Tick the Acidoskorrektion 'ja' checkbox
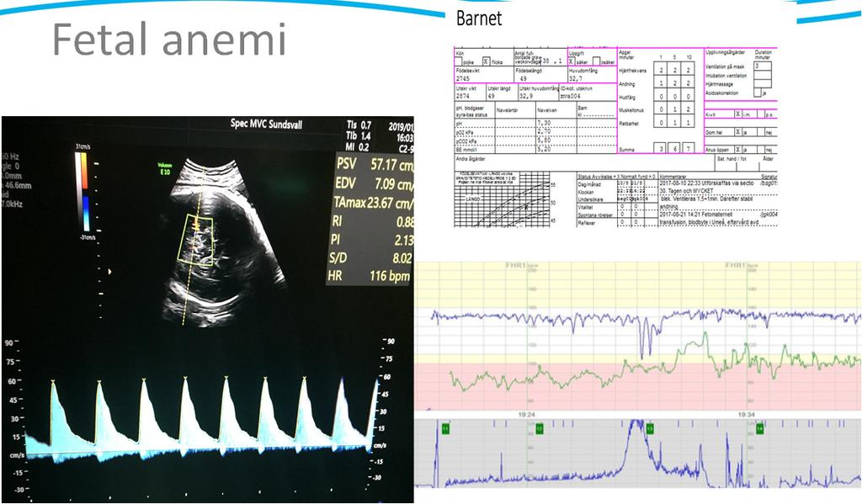Image resolution: width=862 pixels, height=504 pixels. (757, 93)
